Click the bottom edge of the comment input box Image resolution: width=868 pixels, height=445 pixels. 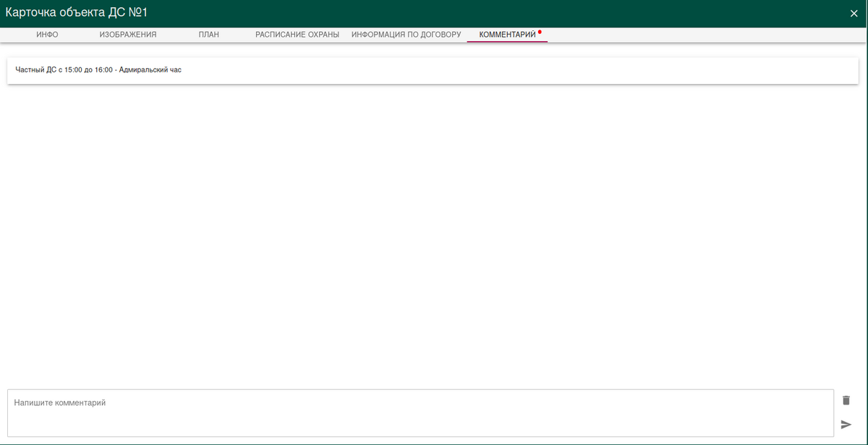tap(420, 436)
